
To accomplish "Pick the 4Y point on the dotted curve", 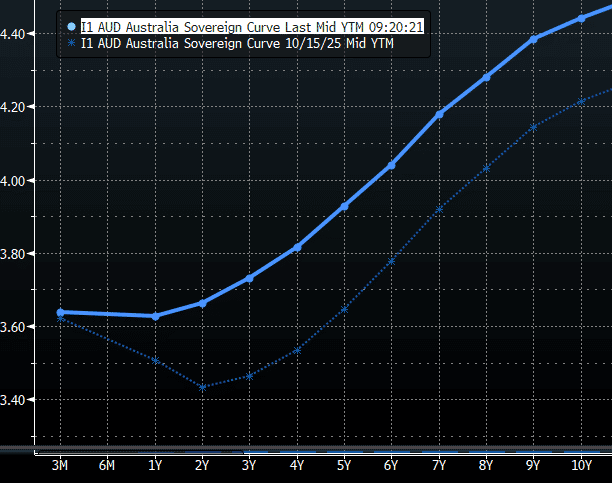I will [296, 350].
